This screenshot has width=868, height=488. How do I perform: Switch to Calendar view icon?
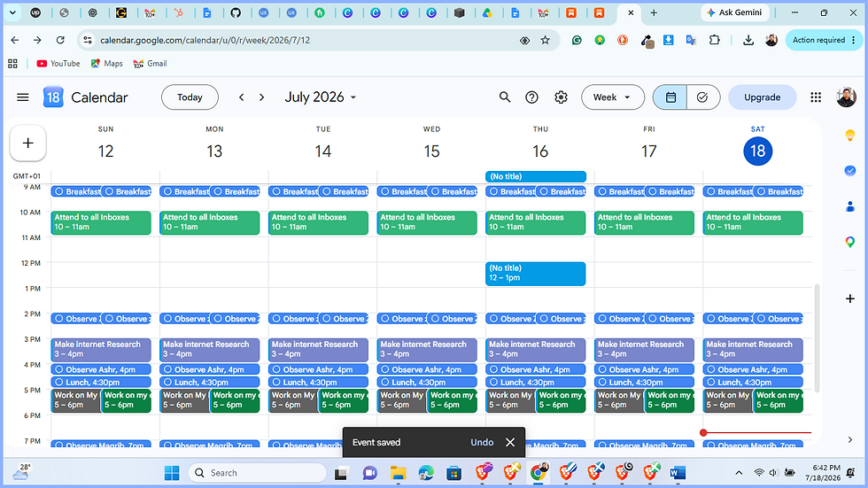click(x=670, y=97)
